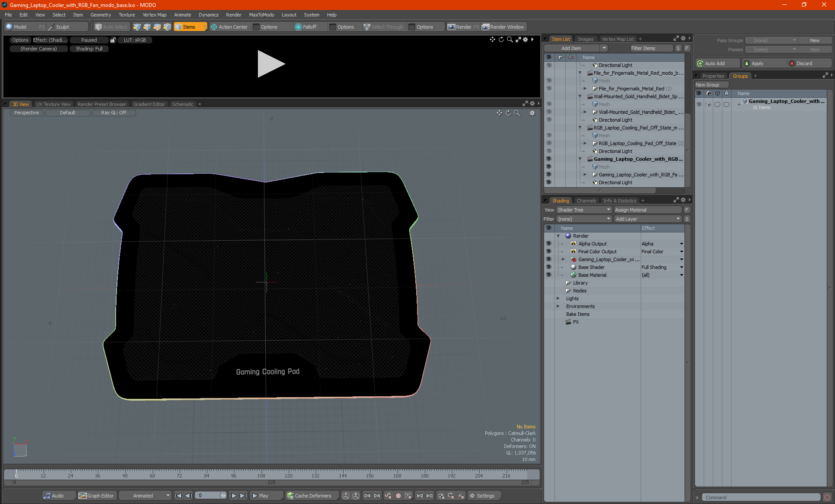Click preview viewport settings gear
This screenshot has height=504, width=835.
coord(525,40)
